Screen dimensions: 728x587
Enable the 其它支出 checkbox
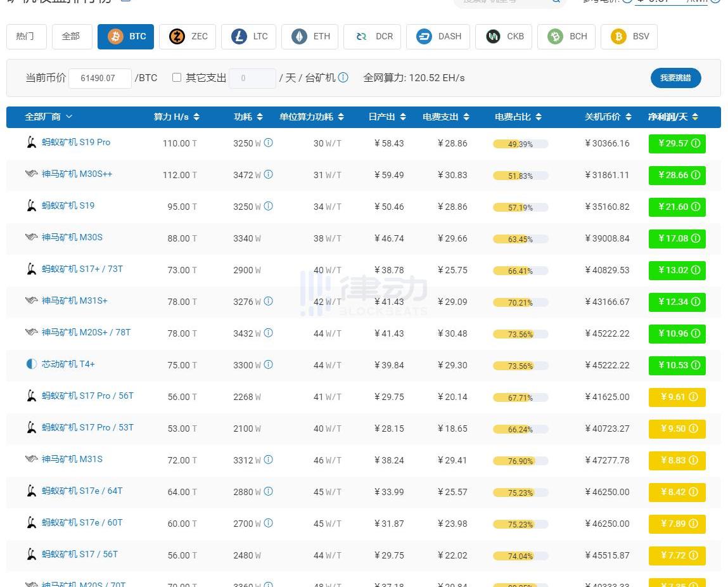coord(177,77)
